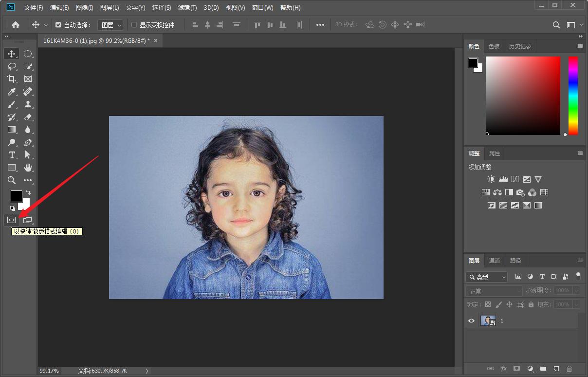Select the Clone Stamp tool

pos(28,104)
